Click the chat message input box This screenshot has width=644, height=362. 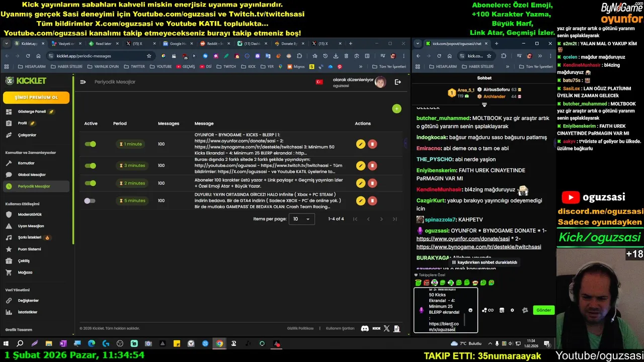point(445,310)
